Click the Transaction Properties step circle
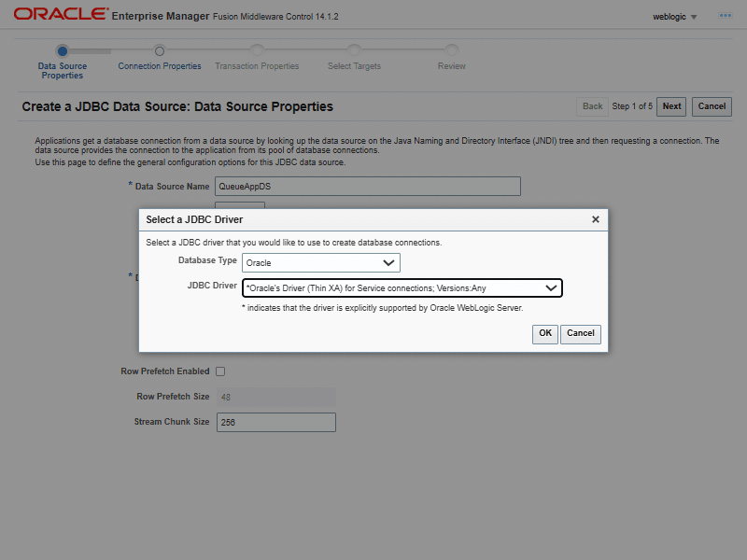This screenshot has width=747, height=560. point(257,51)
